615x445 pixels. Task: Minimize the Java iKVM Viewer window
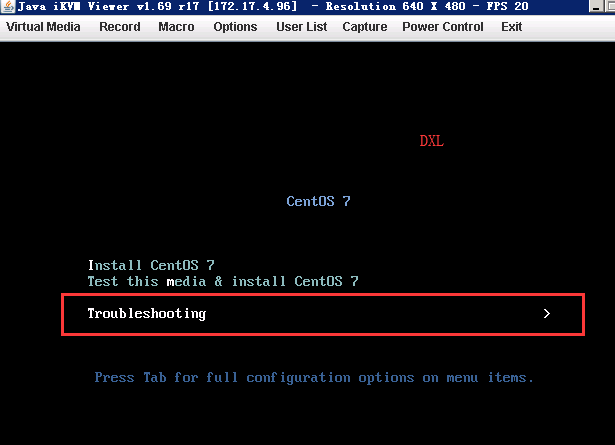coord(596,7)
